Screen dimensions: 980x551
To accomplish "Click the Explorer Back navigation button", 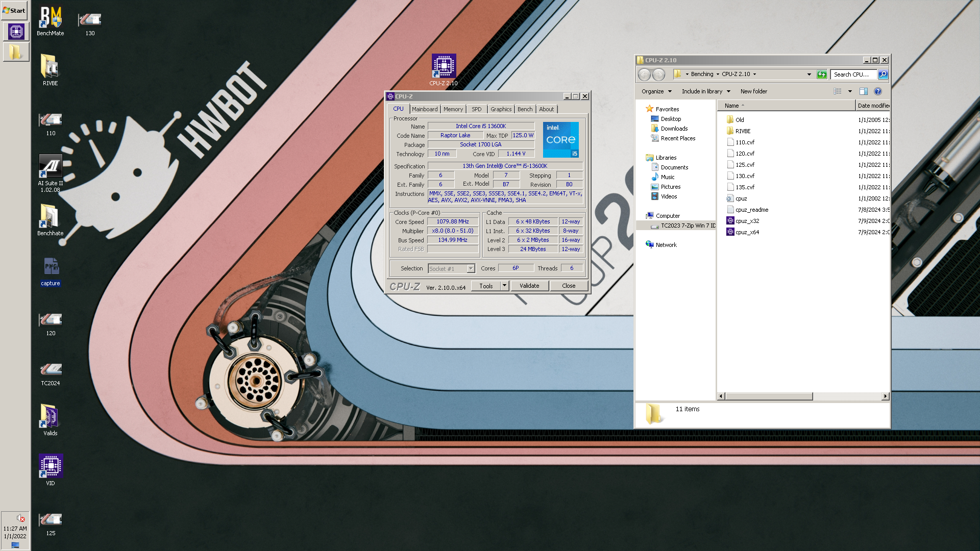I will point(645,74).
